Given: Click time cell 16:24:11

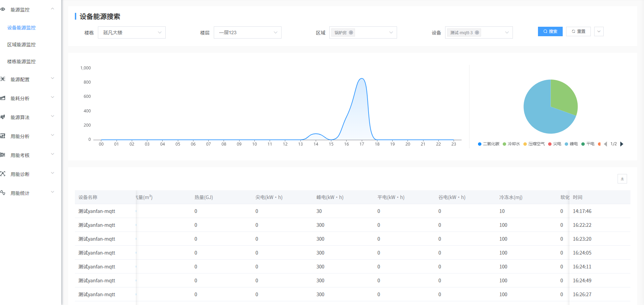Looking at the screenshot, I should [x=582, y=267].
